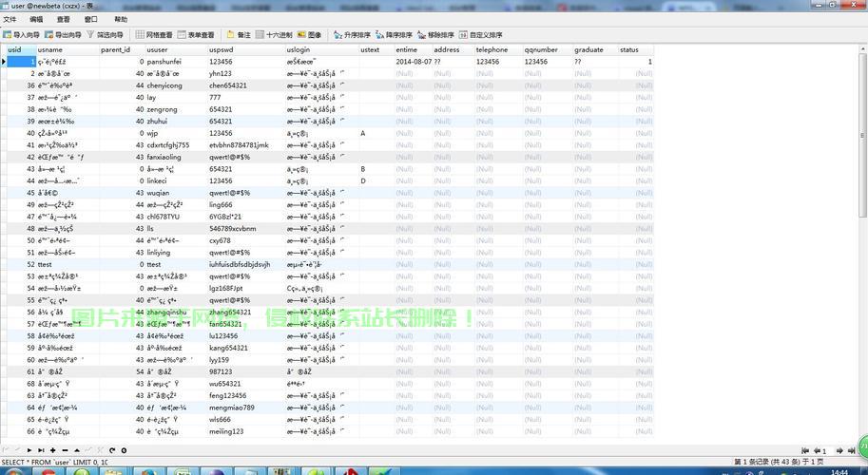Select the zhangqinshu ususer cell
Viewport: 868px width, 475px height.
(x=176, y=312)
